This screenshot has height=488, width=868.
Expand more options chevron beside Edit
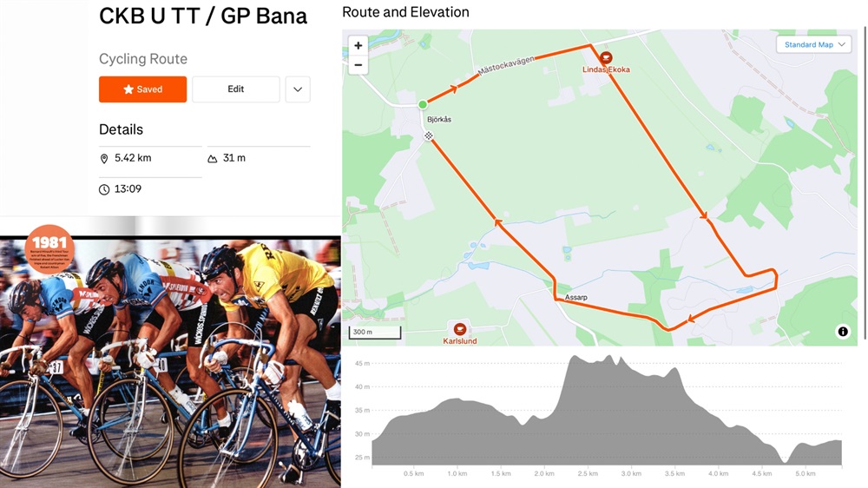coord(298,89)
